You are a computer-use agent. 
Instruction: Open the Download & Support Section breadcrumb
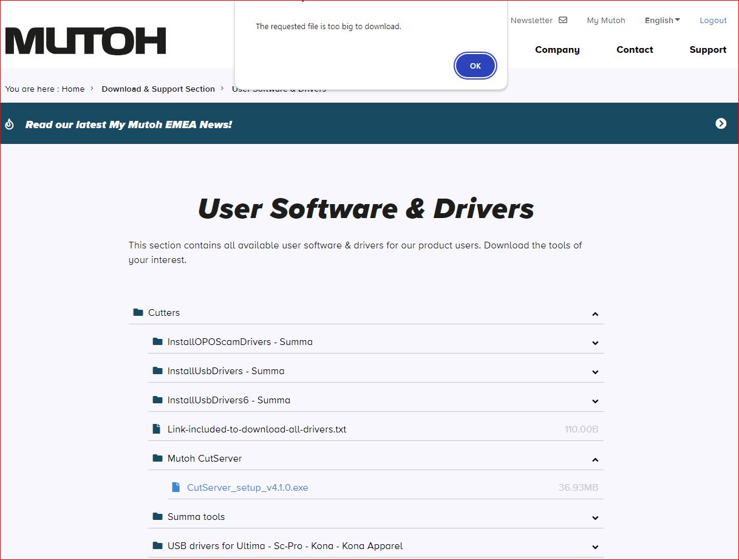[158, 89]
